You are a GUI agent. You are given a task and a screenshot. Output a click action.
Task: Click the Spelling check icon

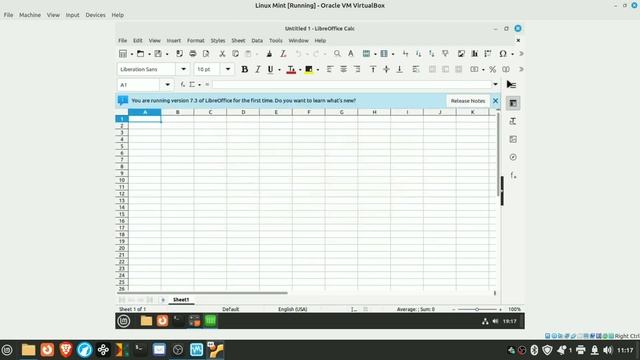[351, 53]
